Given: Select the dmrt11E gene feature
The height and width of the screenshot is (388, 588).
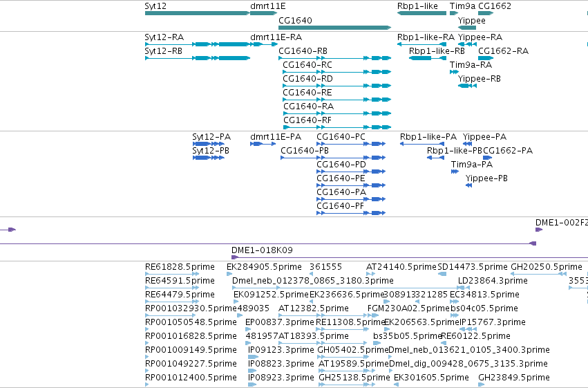Looking at the screenshot, I should (264, 13).
